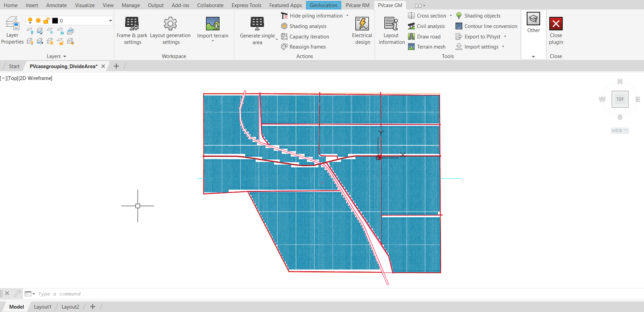Viewport: 644px width, 312px height.
Task: Launch the Electrical design tool
Action: tap(362, 30)
